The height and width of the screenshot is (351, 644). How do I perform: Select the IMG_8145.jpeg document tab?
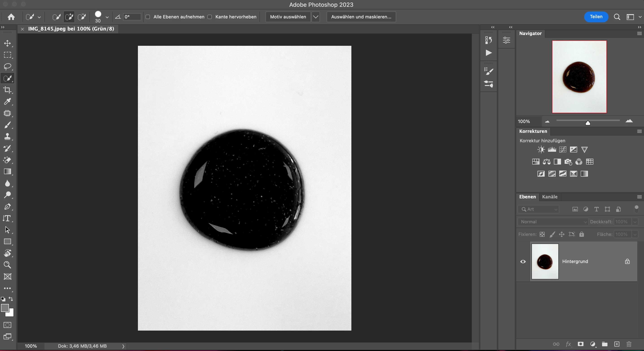71,29
